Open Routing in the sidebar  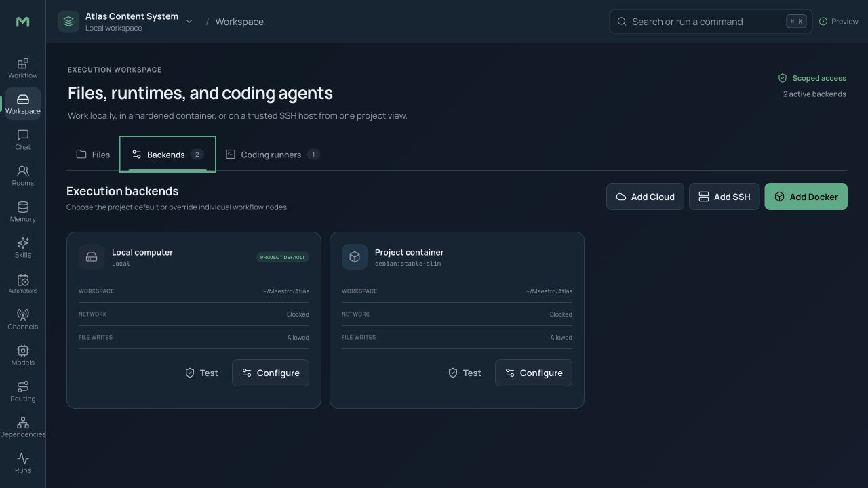[x=22, y=392]
